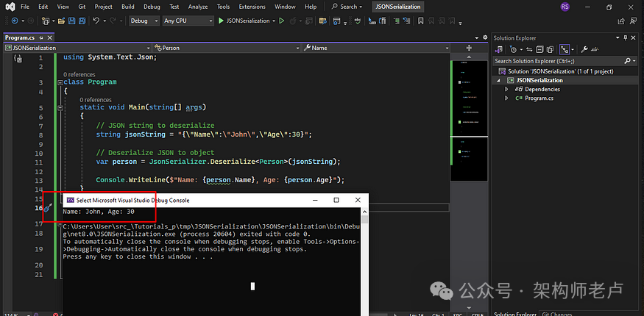Toggle pin on the Program.cs tab
This screenshot has width=644, height=316.
(40, 37)
